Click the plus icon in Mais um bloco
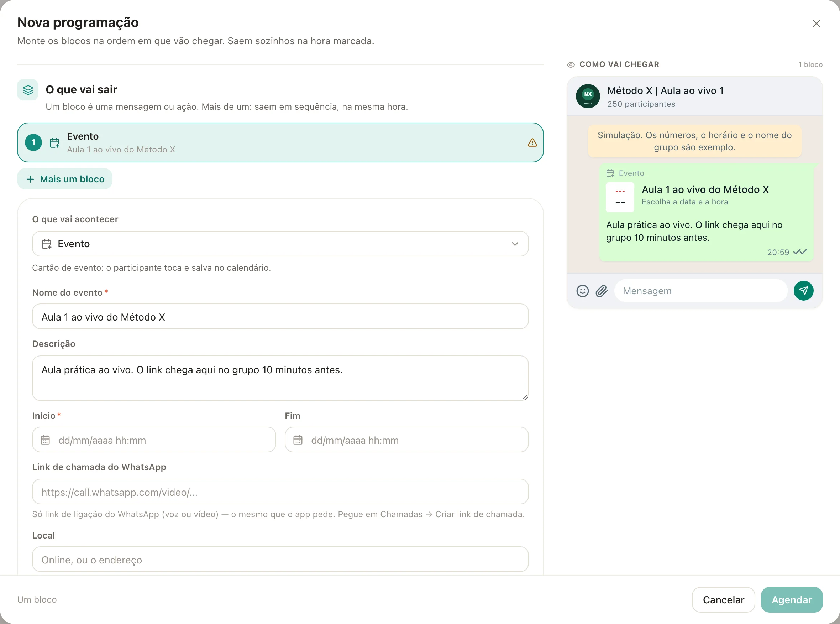The image size is (840, 624). tap(30, 179)
